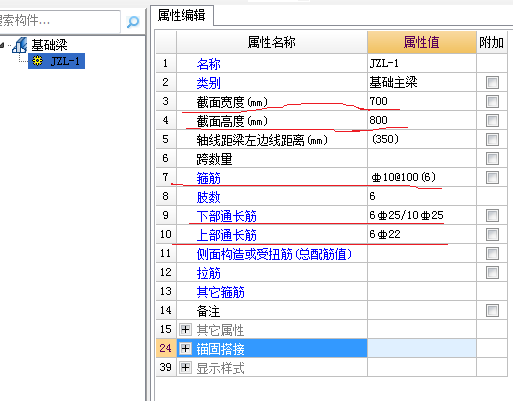Select row number 24 header
Viewport: 513px width, 401px height.
[x=166, y=348]
